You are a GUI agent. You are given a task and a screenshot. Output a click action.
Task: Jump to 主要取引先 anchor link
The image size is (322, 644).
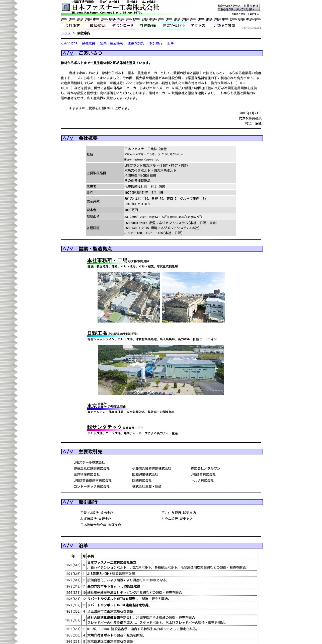(136, 43)
